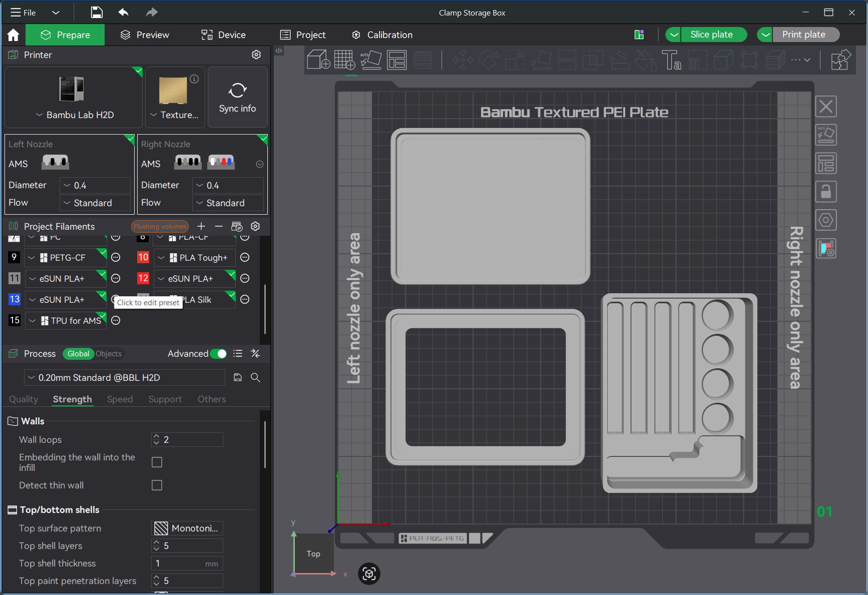This screenshot has width=868, height=595.
Task: Open the Flushing volumes button
Action: click(x=160, y=226)
